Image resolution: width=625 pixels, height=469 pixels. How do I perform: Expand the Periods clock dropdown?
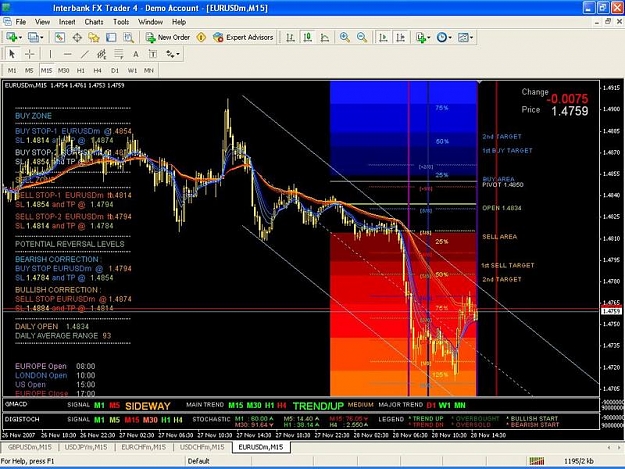click(450, 37)
